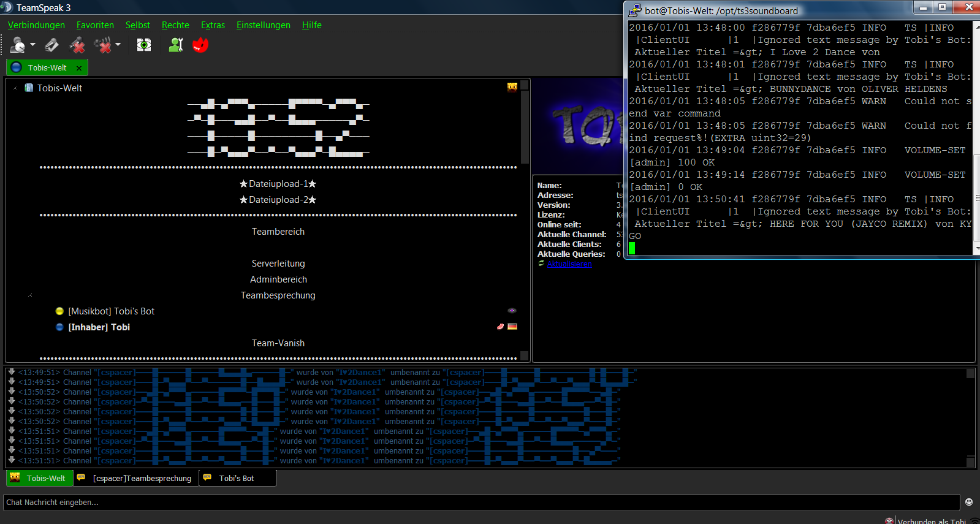Toggle mute microphone toolbar icon
Screen dimensions: 980x524
(77, 45)
